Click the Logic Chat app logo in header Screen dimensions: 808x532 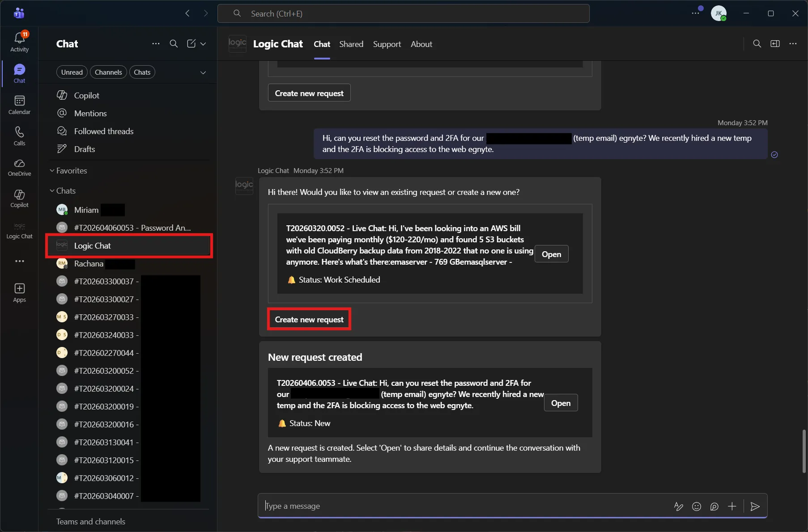[x=237, y=44]
